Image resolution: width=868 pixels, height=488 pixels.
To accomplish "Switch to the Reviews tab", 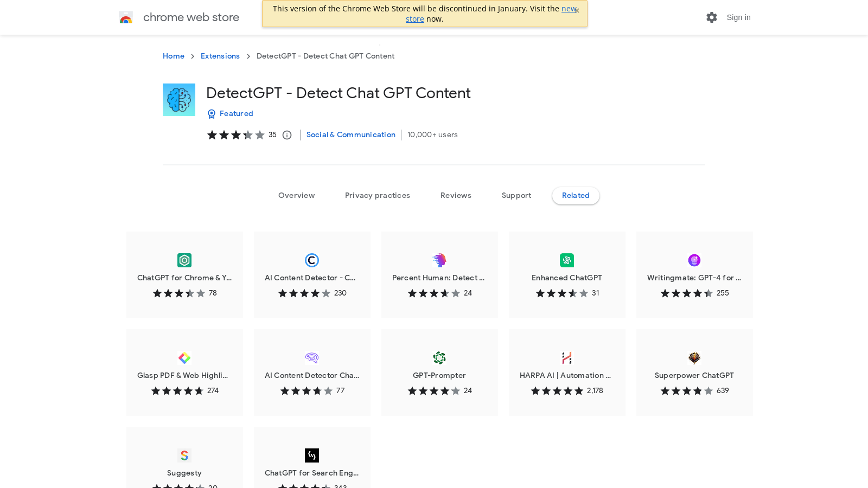I will pos(456,196).
